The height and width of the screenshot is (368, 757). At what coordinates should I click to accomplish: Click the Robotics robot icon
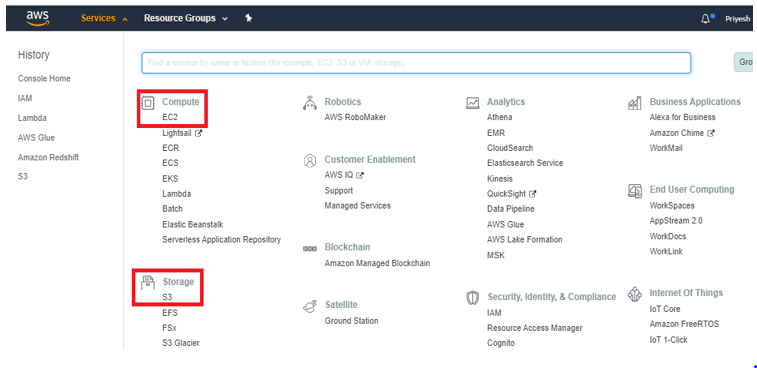pos(309,103)
